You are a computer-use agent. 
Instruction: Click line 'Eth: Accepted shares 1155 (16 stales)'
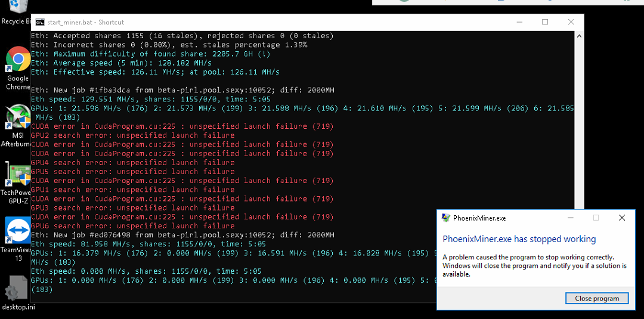pyautogui.click(x=182, y=36)
